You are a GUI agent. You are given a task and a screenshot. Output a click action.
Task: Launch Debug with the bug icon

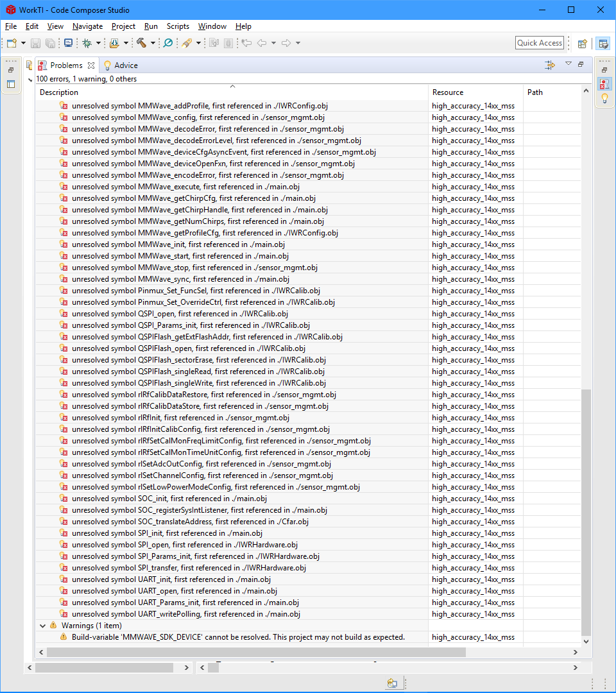[x=87, y=43]
